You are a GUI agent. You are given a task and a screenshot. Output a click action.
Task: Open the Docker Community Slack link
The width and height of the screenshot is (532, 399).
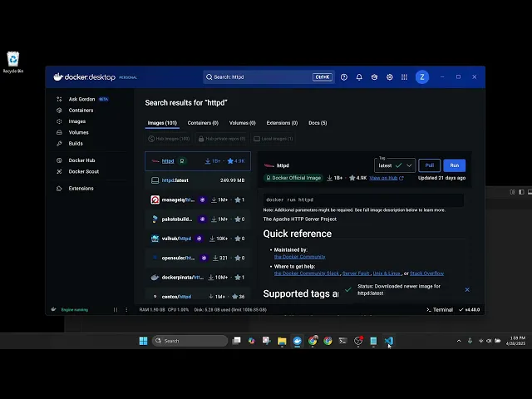click(x=307, y=273)
